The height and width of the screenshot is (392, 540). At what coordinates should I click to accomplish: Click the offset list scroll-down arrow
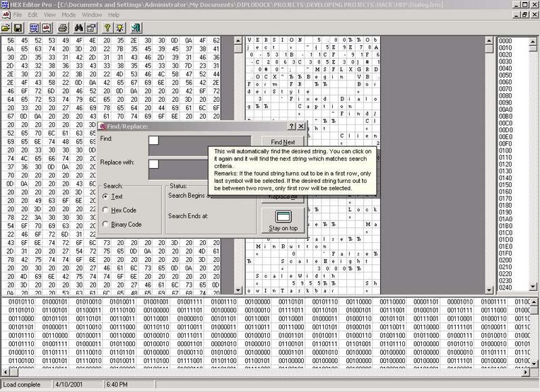[533, 286]
